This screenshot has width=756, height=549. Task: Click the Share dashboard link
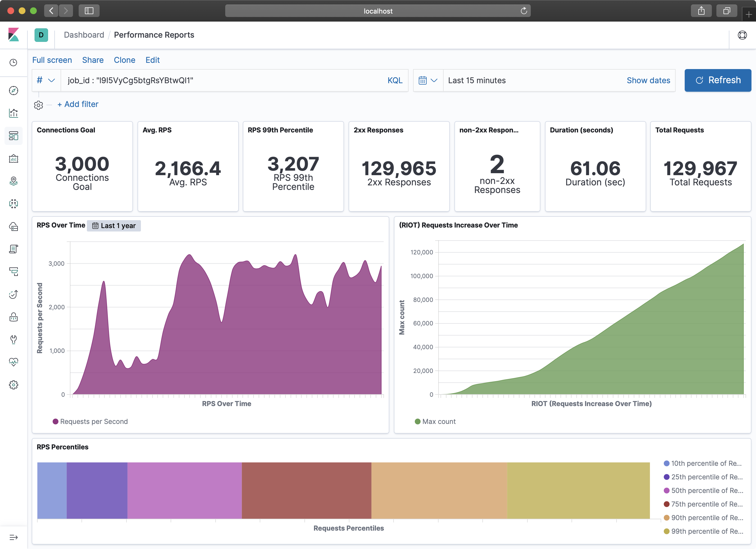[x=92, y=60]
